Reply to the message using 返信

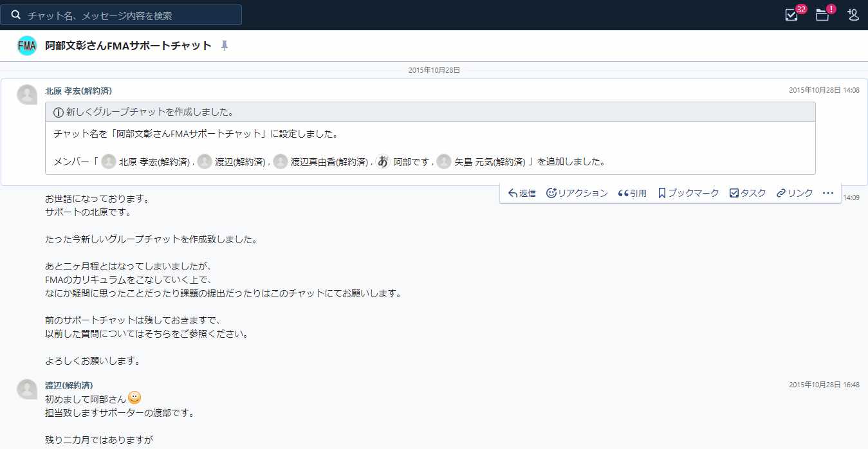click(x=522, y=193)
